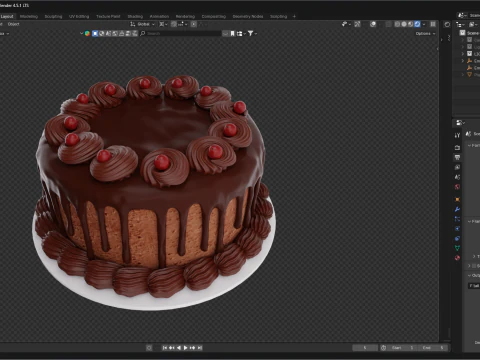Image resolution: width=480 pixels, height=360 pixels.
Task: Open the viewport Options dropdown
Action: pos(425,33)
